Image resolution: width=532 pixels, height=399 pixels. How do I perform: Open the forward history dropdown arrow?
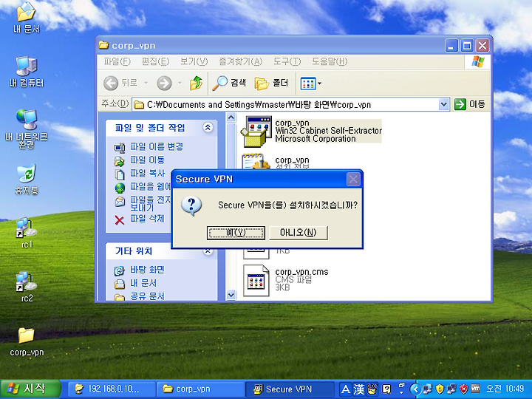click(180, 83)
